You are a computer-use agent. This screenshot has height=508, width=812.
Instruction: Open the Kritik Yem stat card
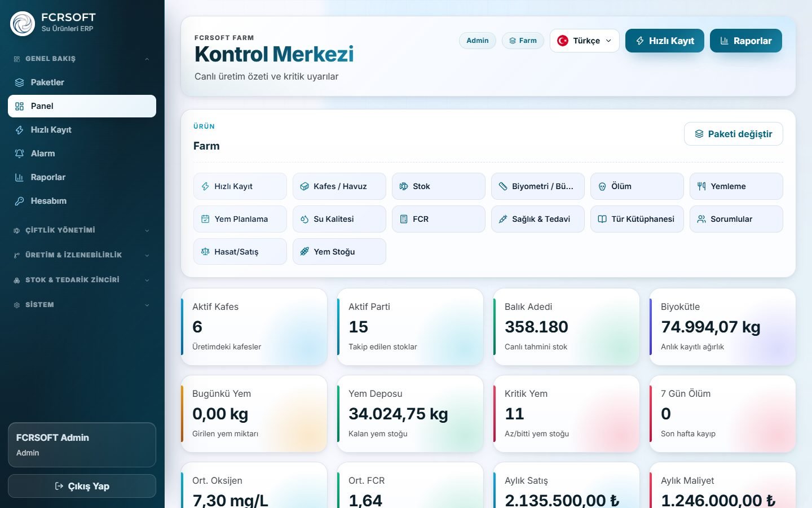[x=567, y=414]
